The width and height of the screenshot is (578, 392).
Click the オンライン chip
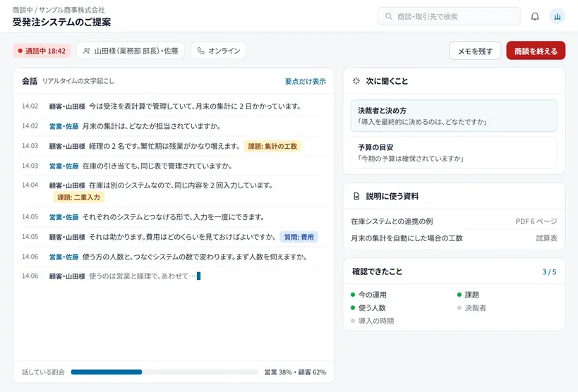coord(218,51)
